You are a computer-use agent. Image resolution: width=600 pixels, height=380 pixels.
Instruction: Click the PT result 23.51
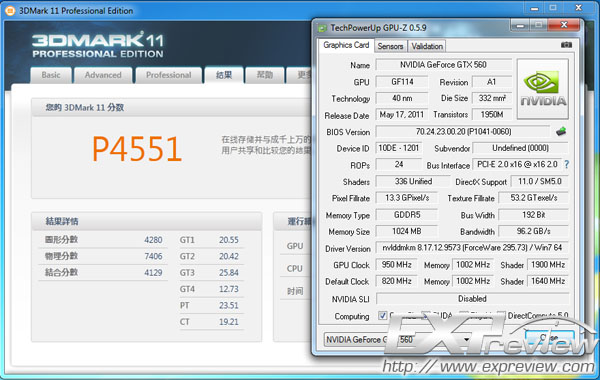[228, 305]
